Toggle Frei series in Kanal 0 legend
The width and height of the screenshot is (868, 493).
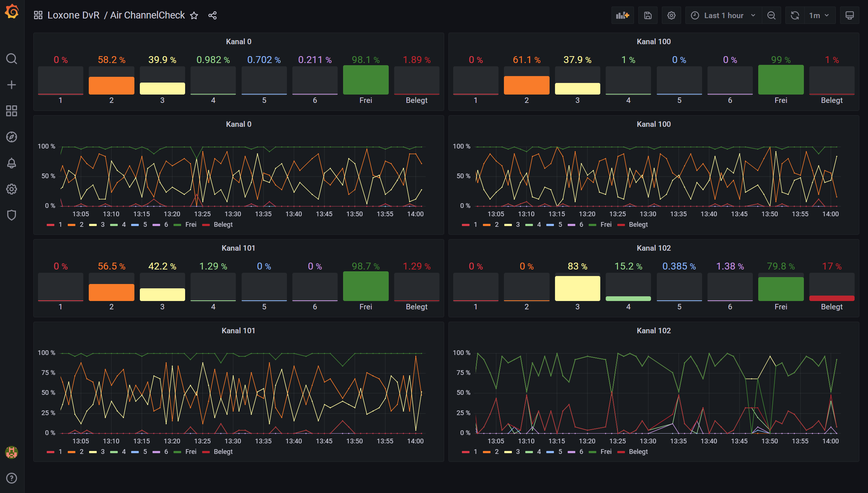coord(190,225)
